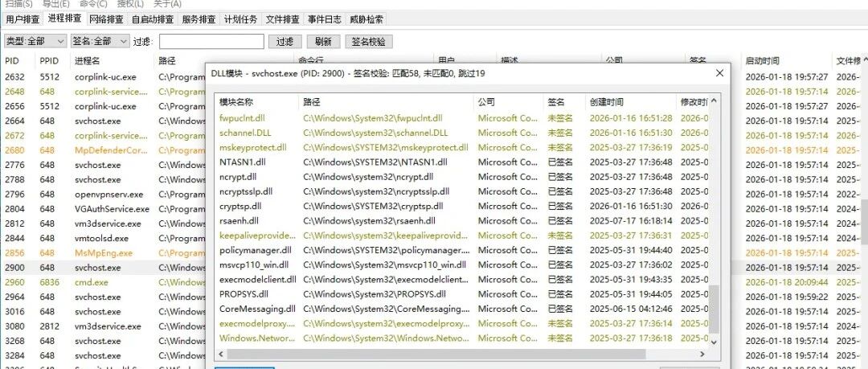Click path C:\Windows\system32\rsaenh.dll
Image resolution: width=868 pixels, height=369 pixels.
[369, 221]
